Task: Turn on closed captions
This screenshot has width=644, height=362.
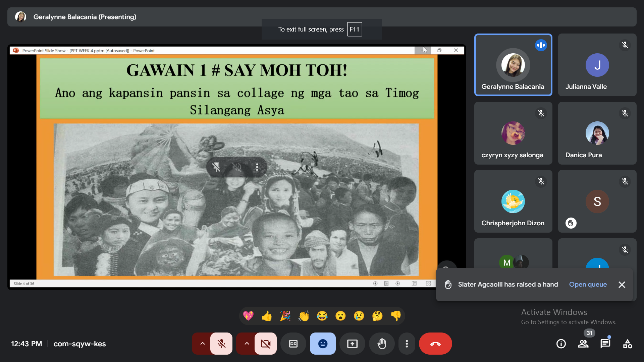Action: point(293,344)
